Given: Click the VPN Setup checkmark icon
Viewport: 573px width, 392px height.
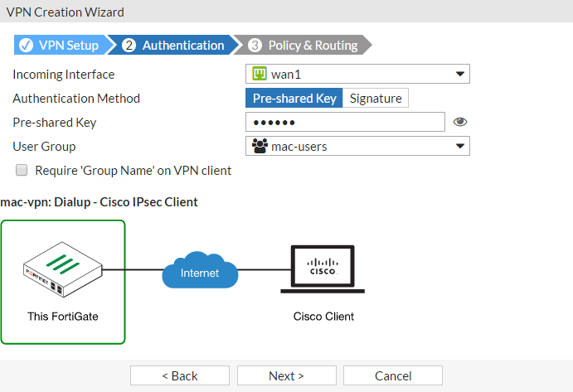Looking at the screenshot, I should (x=26, y=46).
